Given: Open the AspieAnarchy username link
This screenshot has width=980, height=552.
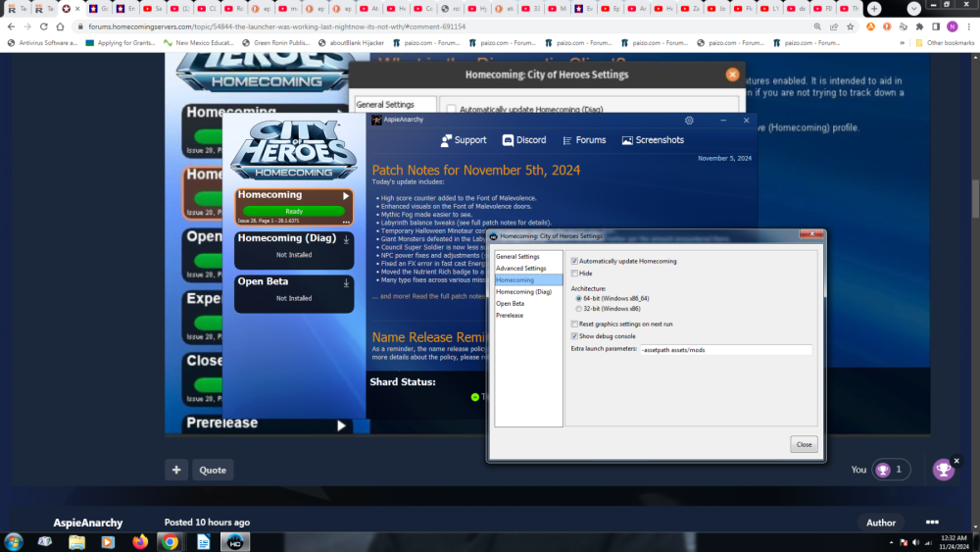Looking at the screenshot, I should (x=87, y=523).
